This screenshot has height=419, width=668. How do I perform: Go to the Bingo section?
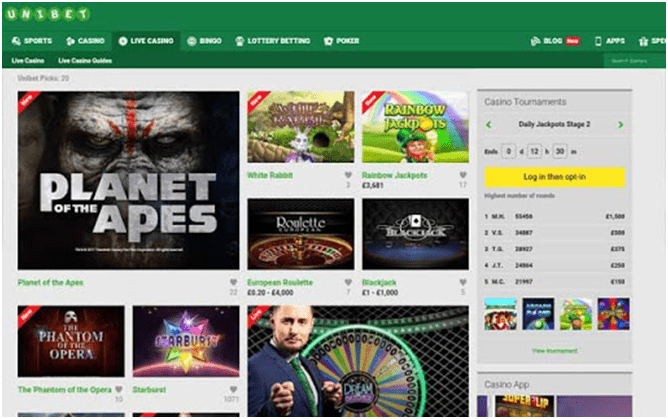[x=204, y=41]
